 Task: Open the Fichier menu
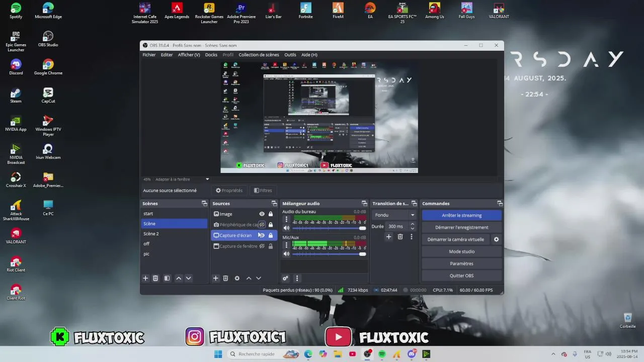click(x=149, y=55)
